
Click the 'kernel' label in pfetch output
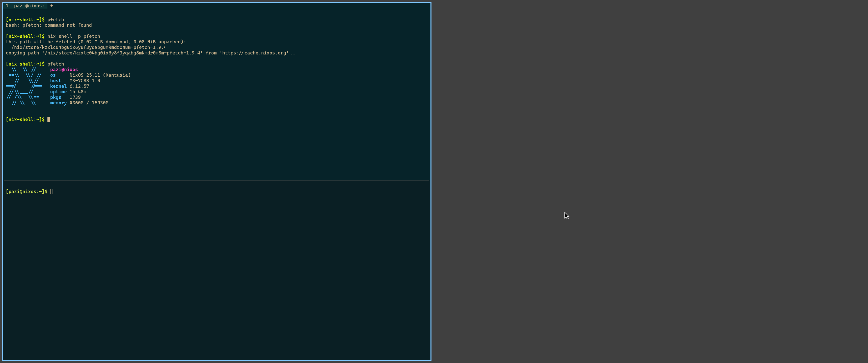click(58, 86)
